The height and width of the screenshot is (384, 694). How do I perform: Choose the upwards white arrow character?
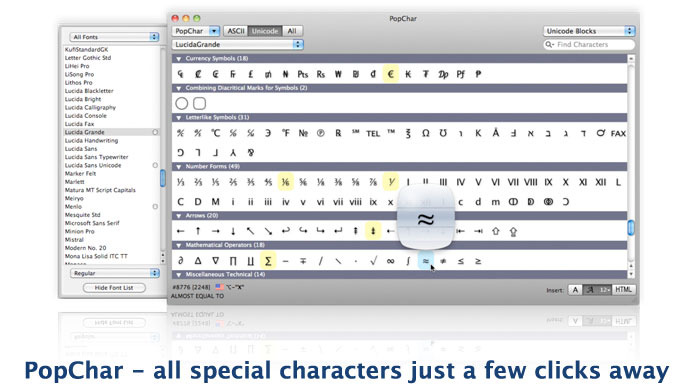[x=495, y=231]
